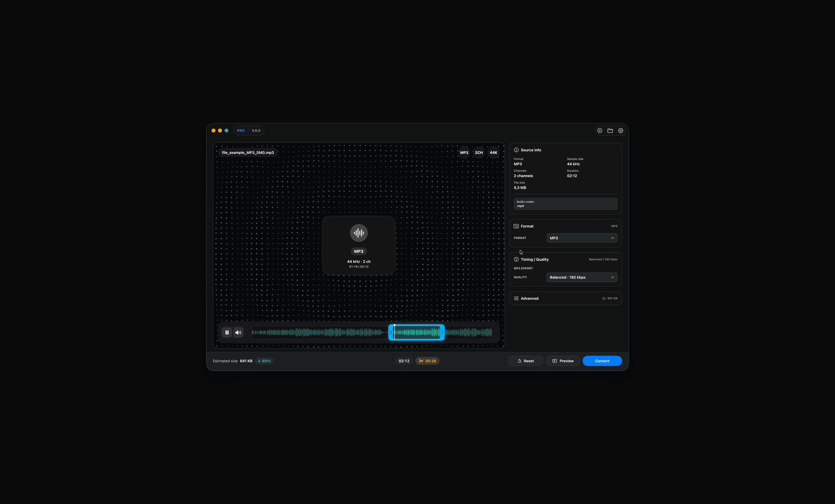This screenshot has width=835, height=504.
Task: Click the Reset button
Action: [525, 361]
